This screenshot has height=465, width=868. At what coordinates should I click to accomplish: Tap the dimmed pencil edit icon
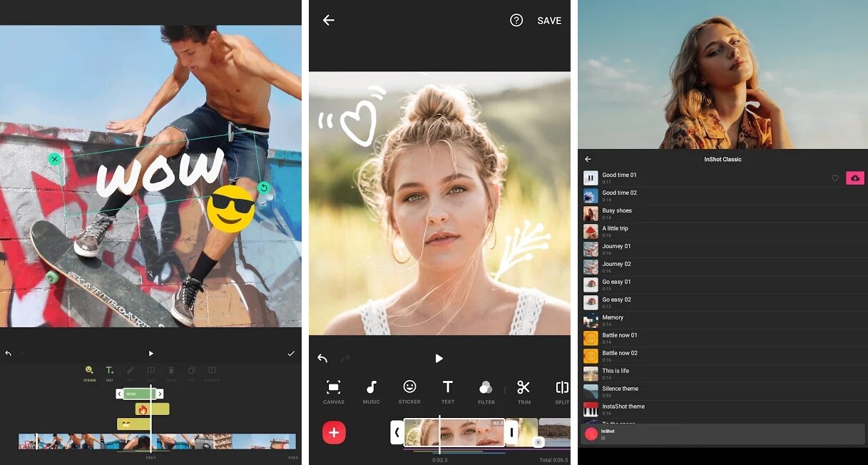tap(131, 371)
